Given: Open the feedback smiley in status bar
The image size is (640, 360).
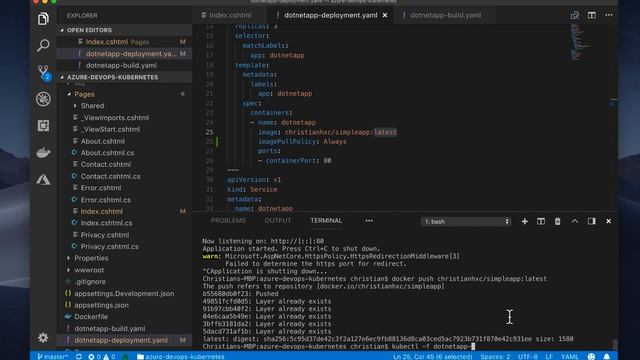Looking at the screenshot, I should 591,356.
